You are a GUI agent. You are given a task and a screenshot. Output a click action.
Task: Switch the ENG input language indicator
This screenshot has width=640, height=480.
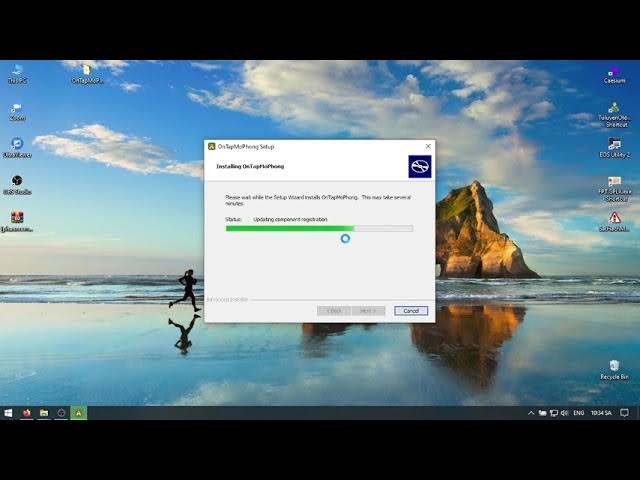579,412
